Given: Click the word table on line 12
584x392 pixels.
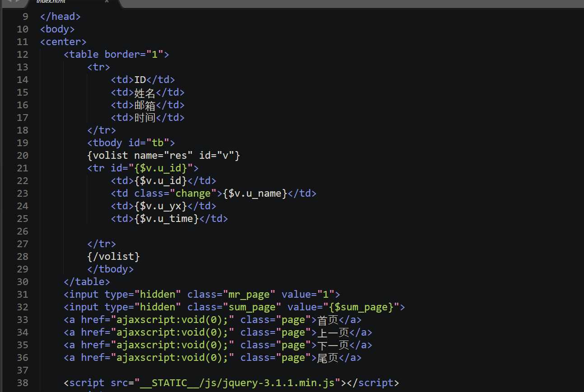Looking at the screenshot, I should (x=84, y=55).
